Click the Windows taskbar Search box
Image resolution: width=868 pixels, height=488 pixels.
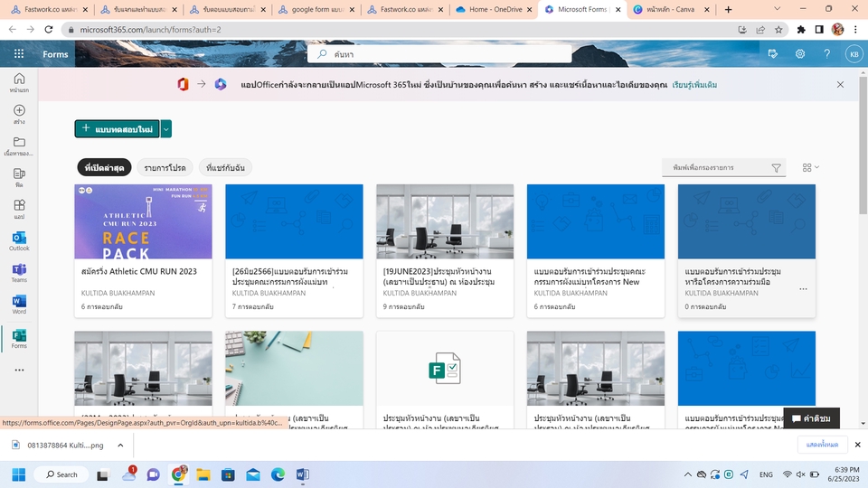click(x=61, y=474)
